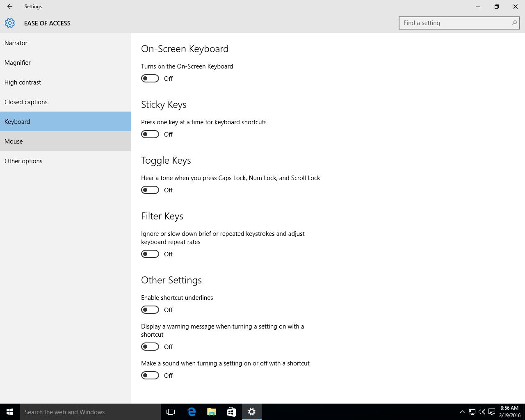Click the back arrow in Settings
This screenshot has width=525, height=420.
point(10,7)
